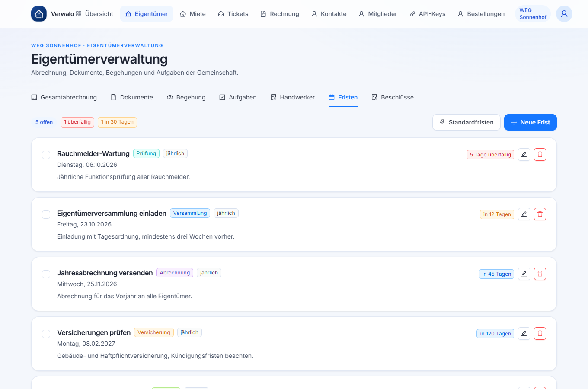Edit the Rauchmelder-Wartung deadline
The height and width of the screenshot is (389, 588).
[524, 155]
